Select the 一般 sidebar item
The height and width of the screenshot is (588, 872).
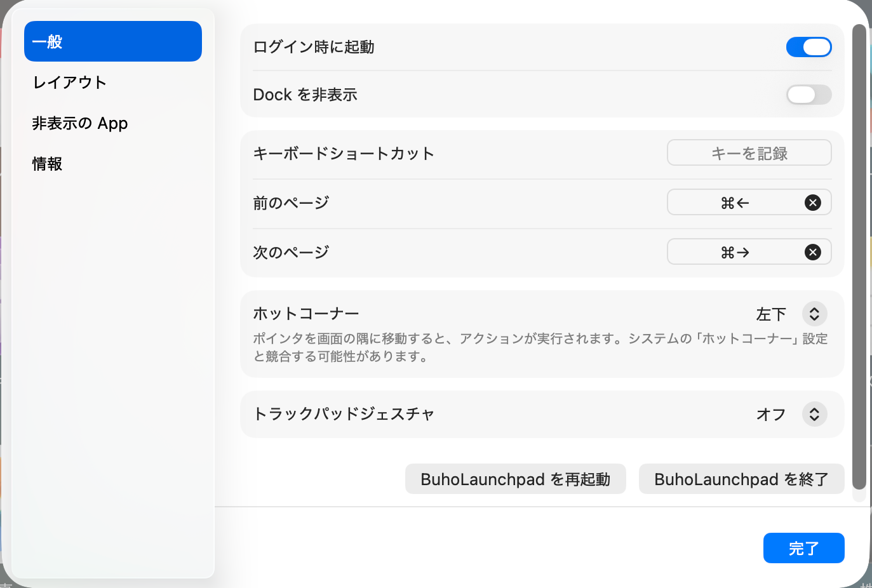click(113, 41)
